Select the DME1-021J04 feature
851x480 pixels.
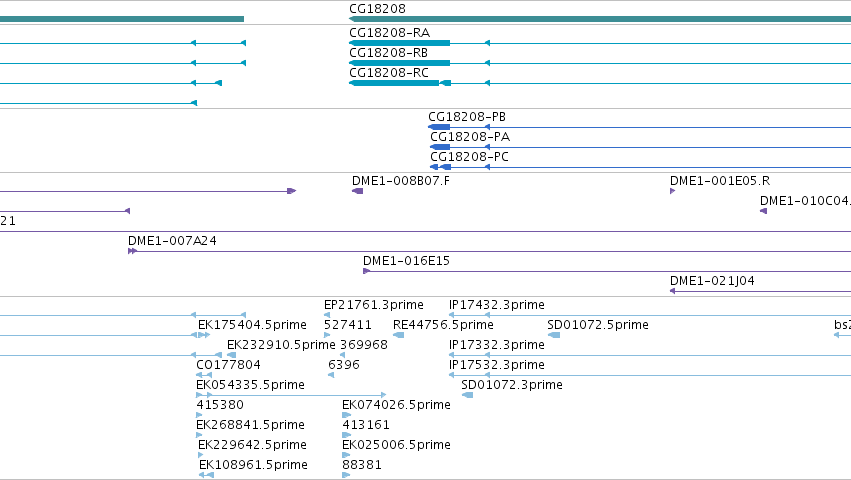coord(760,291)
